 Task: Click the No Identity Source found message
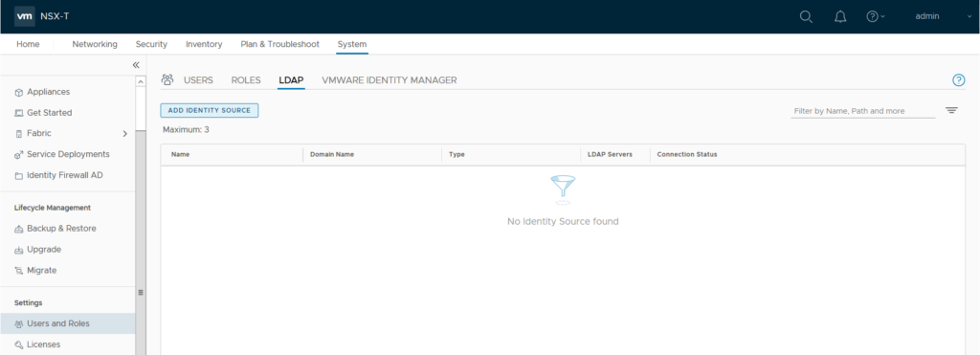[x=563, y=221]
